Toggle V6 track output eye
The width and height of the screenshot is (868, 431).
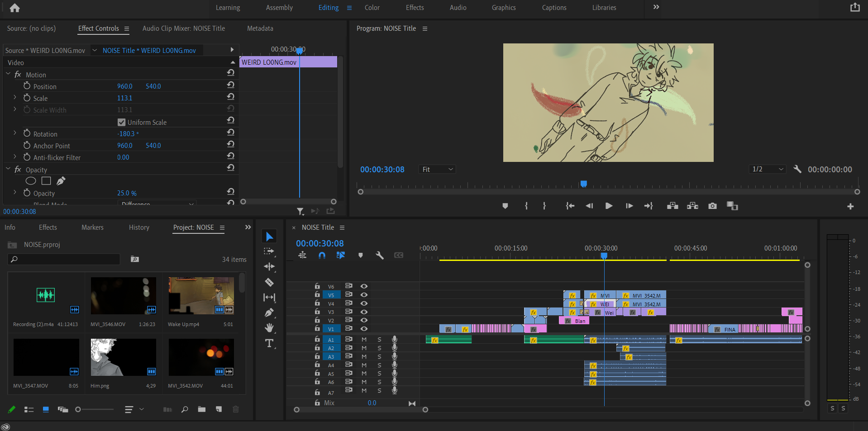coord(364,286)
